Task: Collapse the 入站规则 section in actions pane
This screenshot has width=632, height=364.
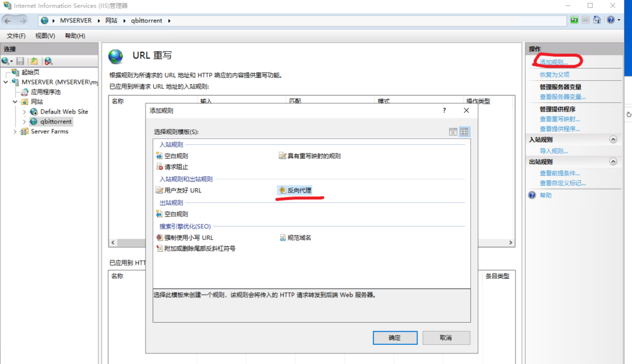Action: coord(613,139)
